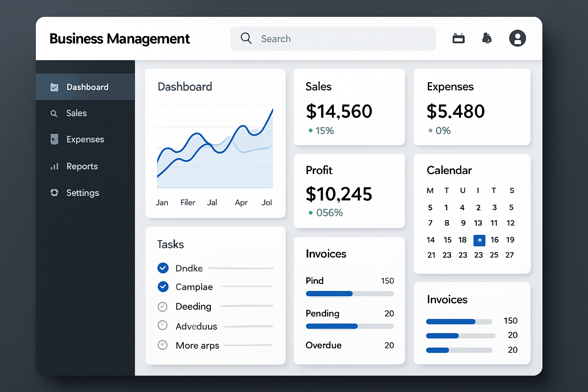Click the user profile avatar icon
The width and height of the screenshot is (588, 392).
coord(518,38)
